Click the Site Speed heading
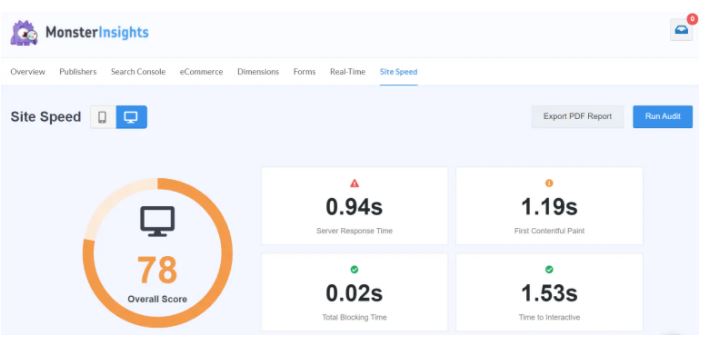This screenshot has width=720, height=362. [x=45, y=117]
